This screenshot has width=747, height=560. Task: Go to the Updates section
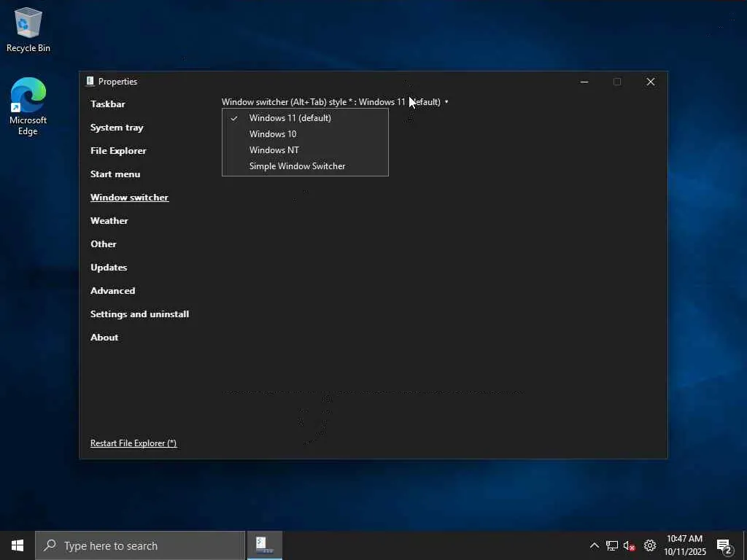point(109,267)
